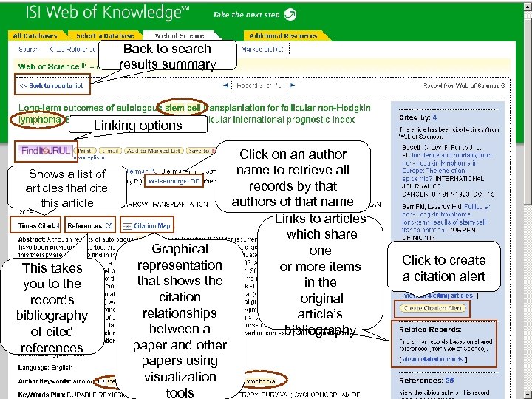The image size is (532, 399).
Task: Open the view related records link
Action: coord(433,359)
